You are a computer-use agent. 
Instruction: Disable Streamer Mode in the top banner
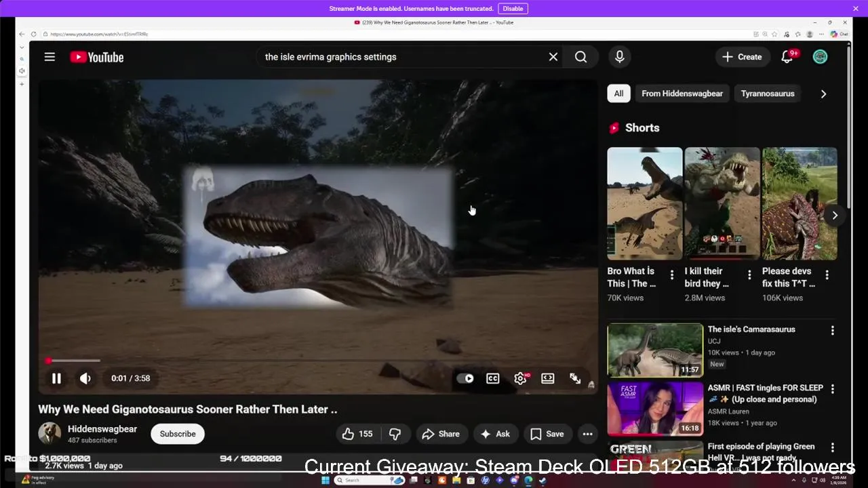513,9
